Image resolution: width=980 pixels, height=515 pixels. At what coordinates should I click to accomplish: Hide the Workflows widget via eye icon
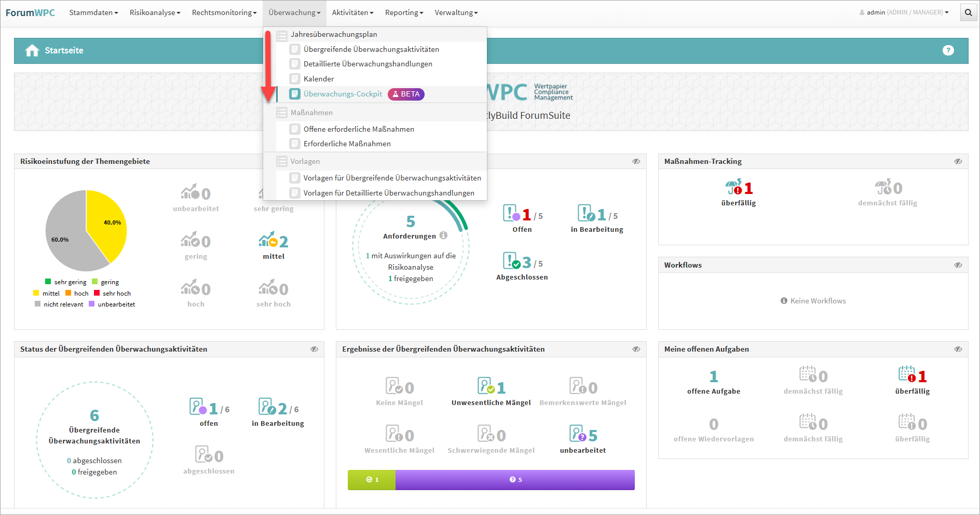(x=958, y=265)
